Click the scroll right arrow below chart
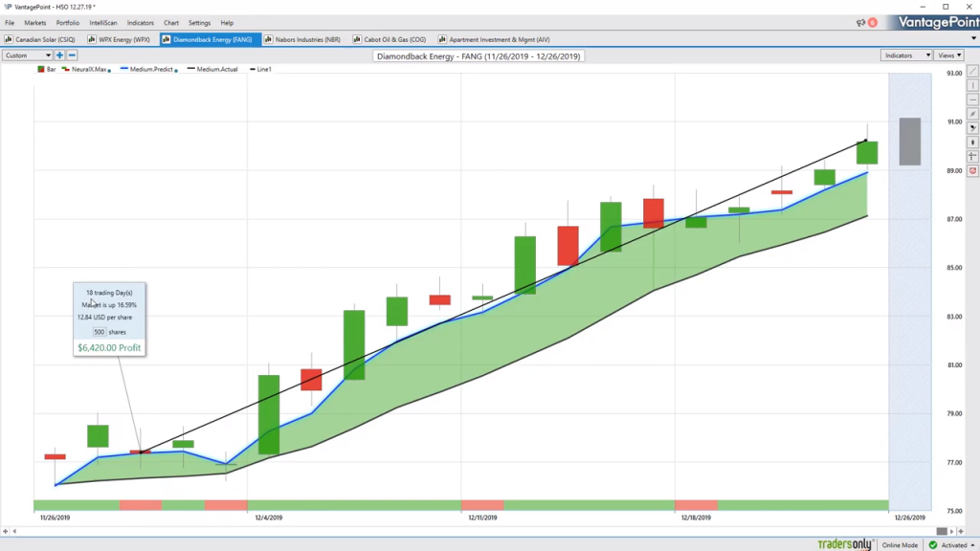The image size is (980, 551). [952, 531]
